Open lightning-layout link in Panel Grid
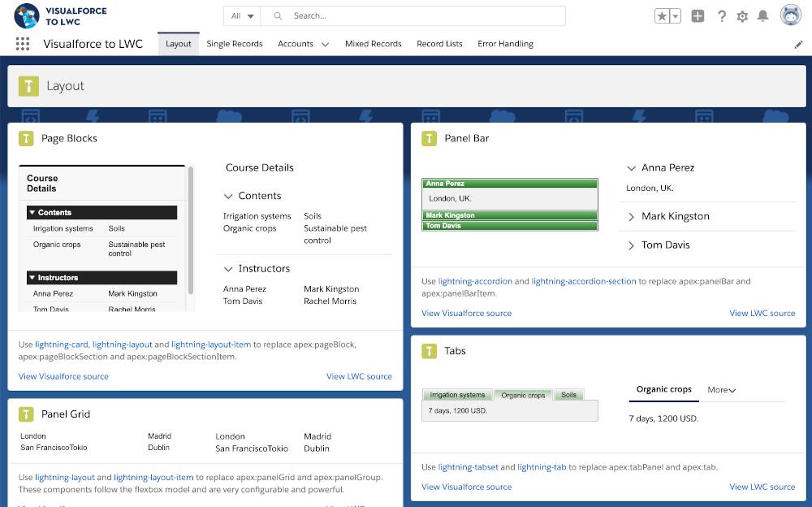The width and height of the screenshot is (812, 507). 65,478
